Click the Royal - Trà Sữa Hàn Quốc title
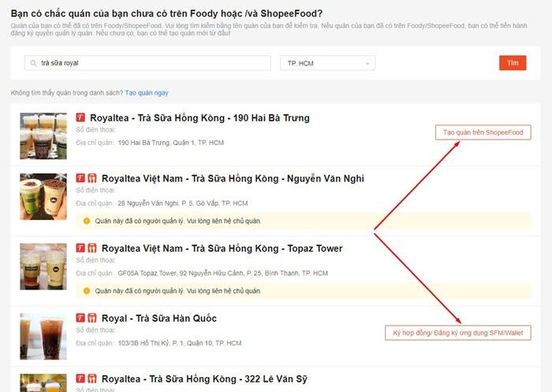The height and width of the screenshot is (392, 552). (159, 319)
